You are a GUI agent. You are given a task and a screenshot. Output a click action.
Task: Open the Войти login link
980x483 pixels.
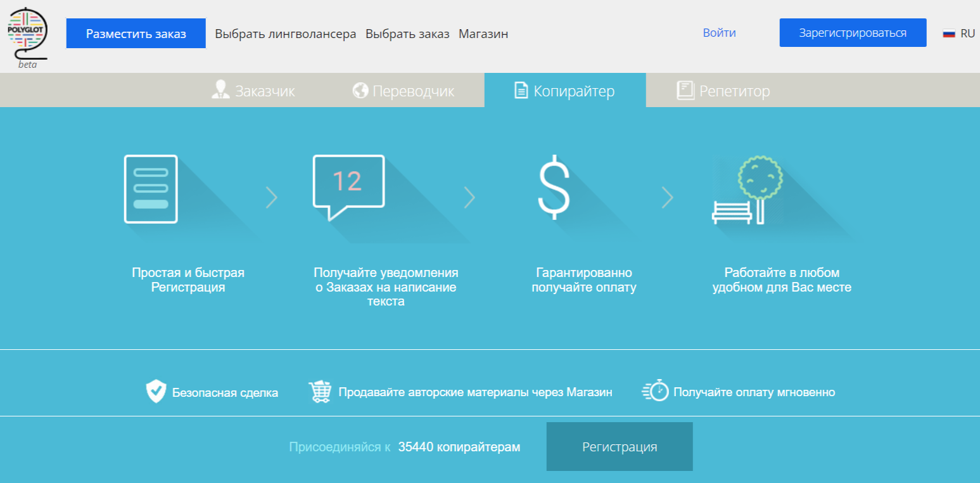click(719, 33)
